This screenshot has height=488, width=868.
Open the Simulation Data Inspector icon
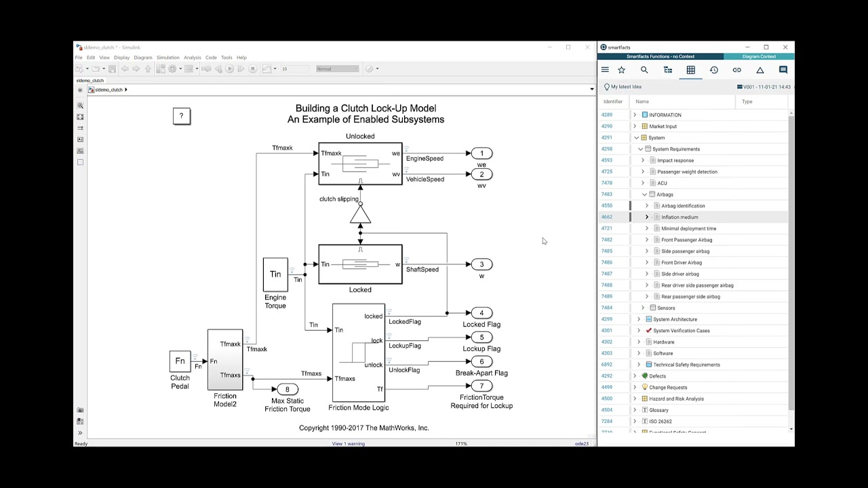point(267,68)
